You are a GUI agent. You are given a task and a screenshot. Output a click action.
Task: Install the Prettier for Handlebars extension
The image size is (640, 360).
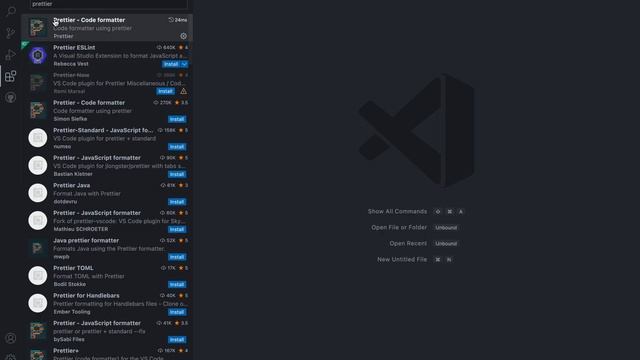[177, 312]
